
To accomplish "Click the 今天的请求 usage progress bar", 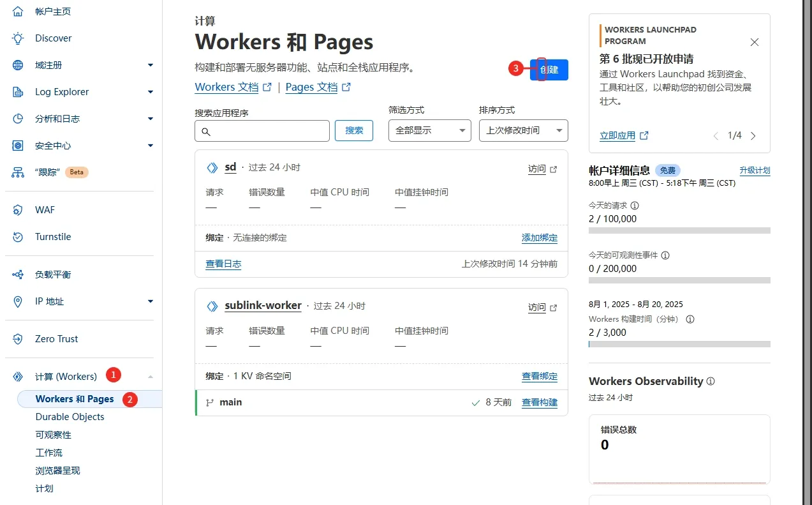I will (x=679, y=230).
